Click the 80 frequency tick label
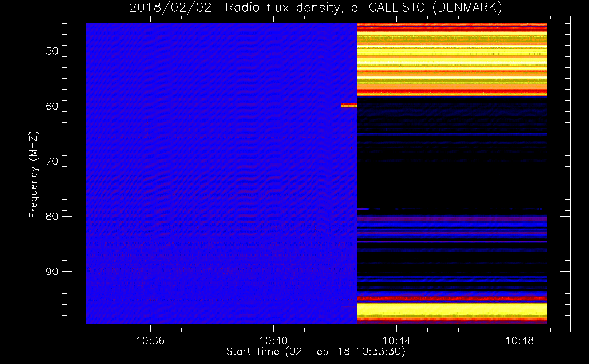The height and width of the screenshot is (364, 589). point(52,217)
